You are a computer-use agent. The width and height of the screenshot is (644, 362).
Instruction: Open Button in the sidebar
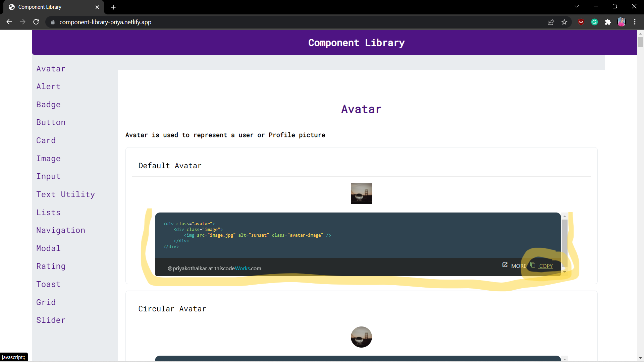[51, 122]
